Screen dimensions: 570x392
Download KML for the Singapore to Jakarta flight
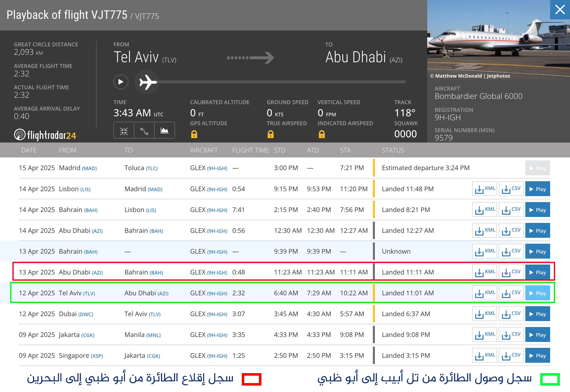click(x=484, y=355)
